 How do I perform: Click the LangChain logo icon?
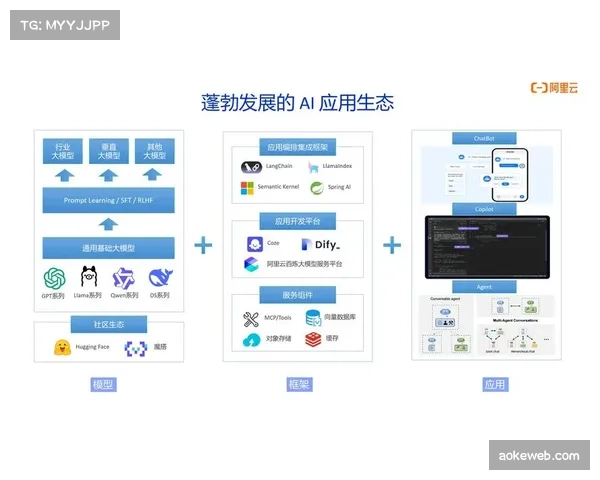[251, 167]
